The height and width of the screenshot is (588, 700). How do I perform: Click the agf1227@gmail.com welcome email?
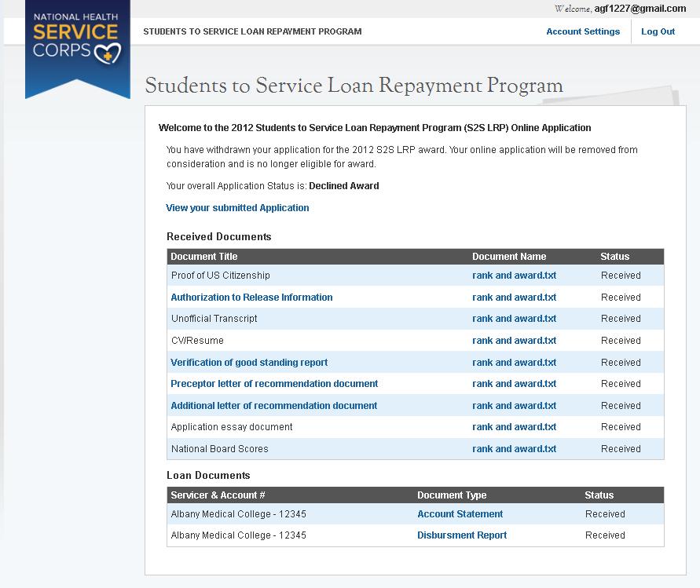pyautogui.click(x=640, y=9)
